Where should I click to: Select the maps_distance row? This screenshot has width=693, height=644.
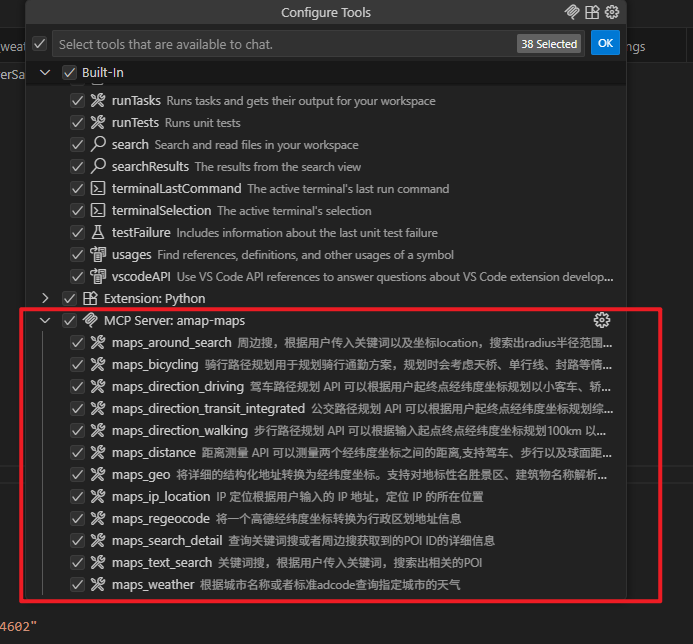point(326,453)
